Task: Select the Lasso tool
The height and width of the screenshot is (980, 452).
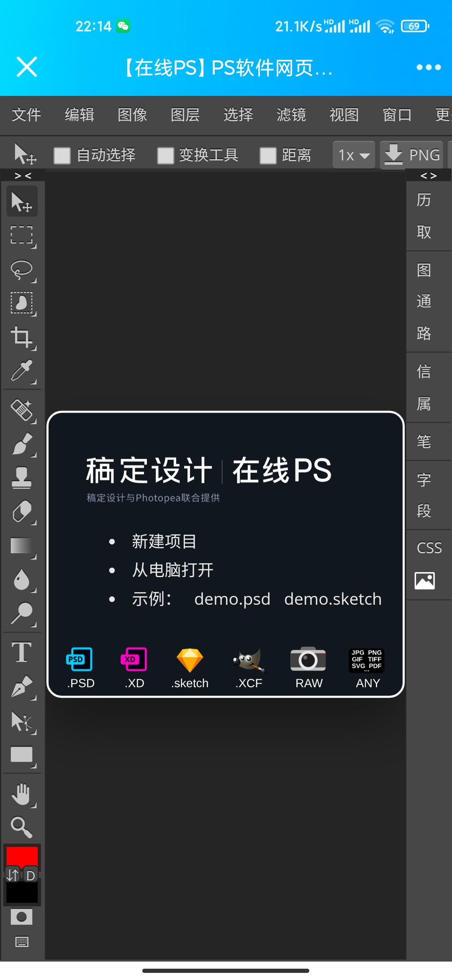Action: (x=22, y=270)
